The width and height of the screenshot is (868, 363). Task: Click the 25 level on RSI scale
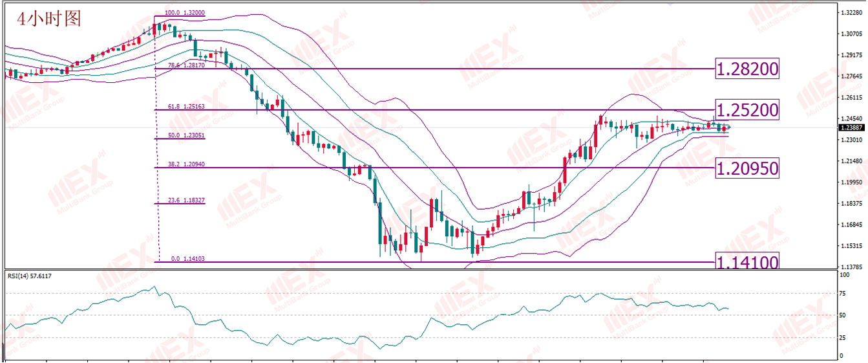(x=843, y=336)
